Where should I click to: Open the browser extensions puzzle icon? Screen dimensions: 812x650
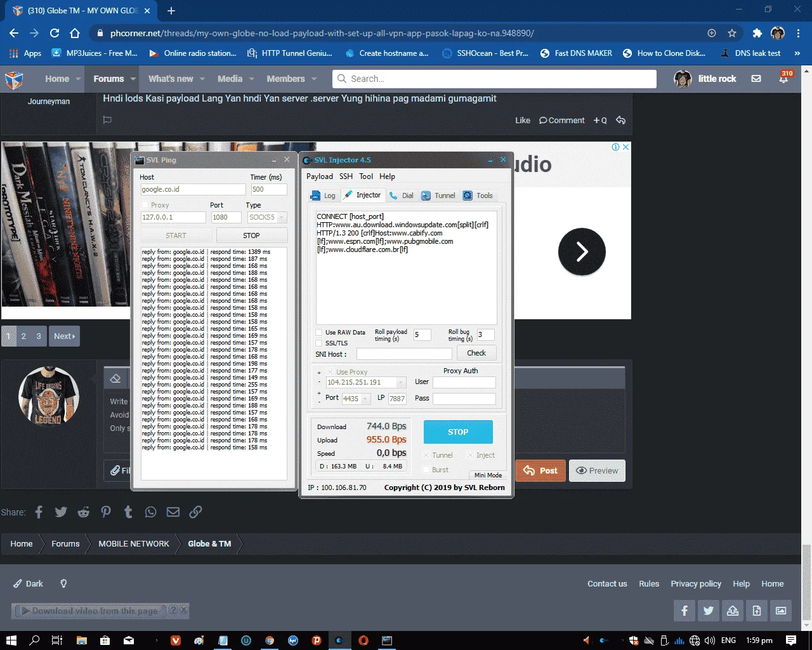pyautogui.click(x=757, y=33)
